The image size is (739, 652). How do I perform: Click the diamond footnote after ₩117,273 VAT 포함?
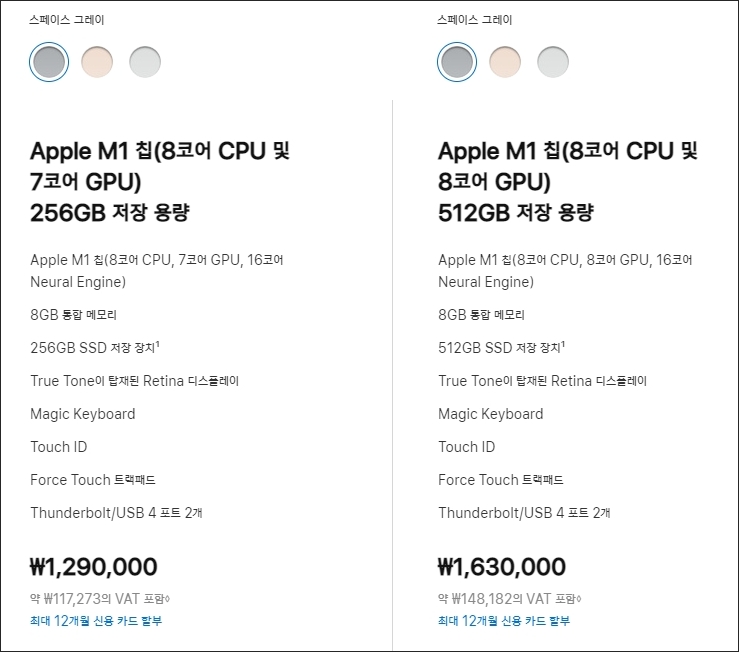168,599
